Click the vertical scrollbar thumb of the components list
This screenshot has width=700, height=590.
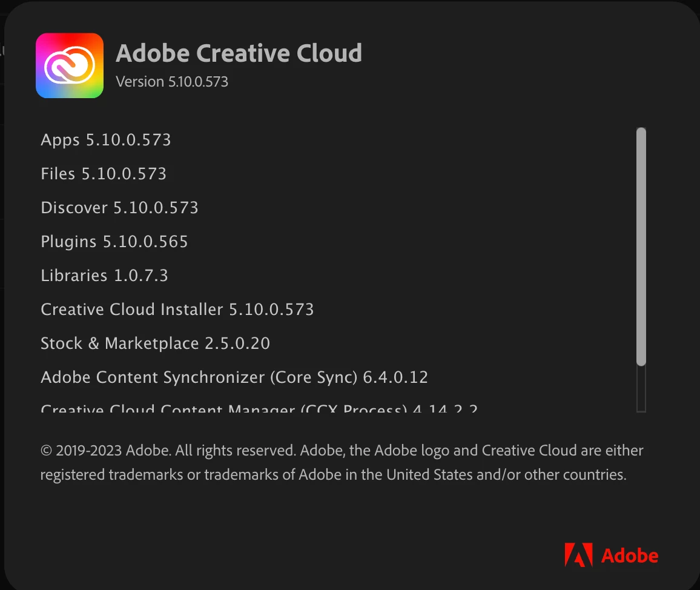[641, 247]
